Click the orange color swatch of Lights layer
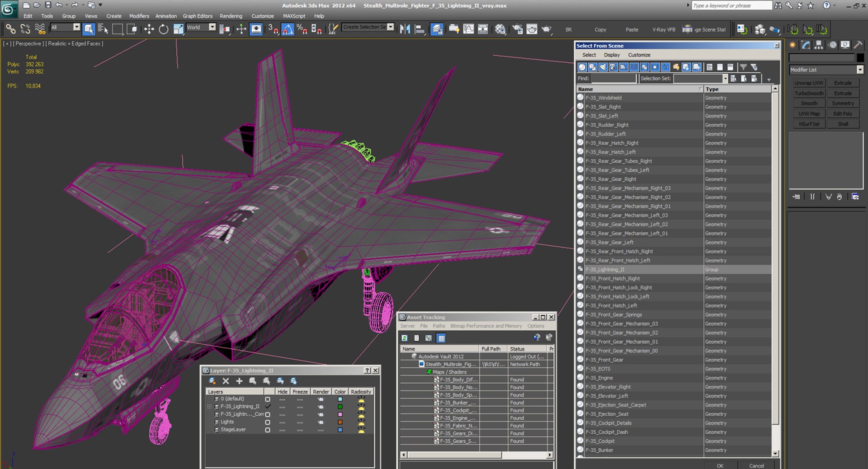 [340, 422]
